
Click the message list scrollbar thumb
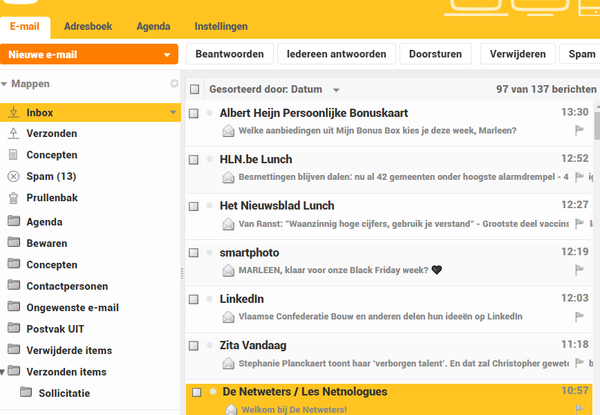(x=597, y=125)
